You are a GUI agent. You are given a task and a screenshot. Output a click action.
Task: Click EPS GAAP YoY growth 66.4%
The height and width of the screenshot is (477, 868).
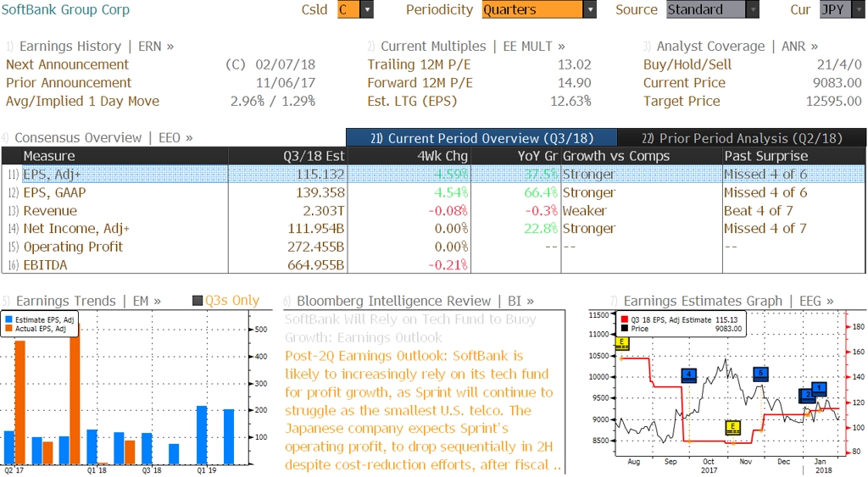pyautogui.click(x=541, y=192)
